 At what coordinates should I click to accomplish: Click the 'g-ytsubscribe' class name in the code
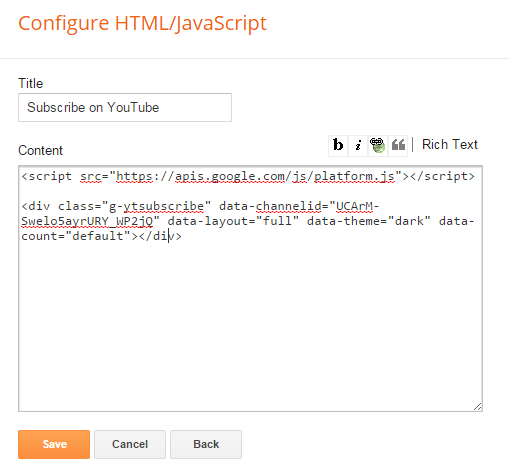coord(156,206)
